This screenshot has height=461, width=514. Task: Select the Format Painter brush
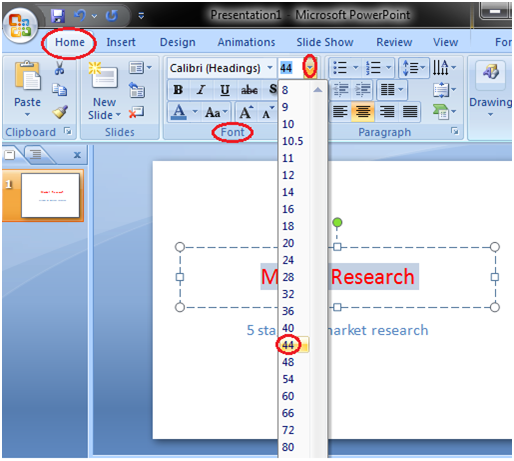[x=60, y=112]
